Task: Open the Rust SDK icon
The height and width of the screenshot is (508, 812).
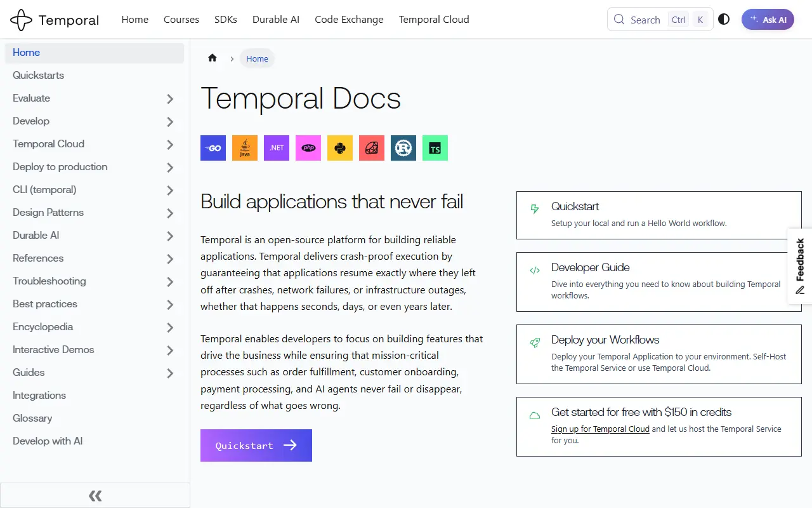Action: click(x=403, y=148)
